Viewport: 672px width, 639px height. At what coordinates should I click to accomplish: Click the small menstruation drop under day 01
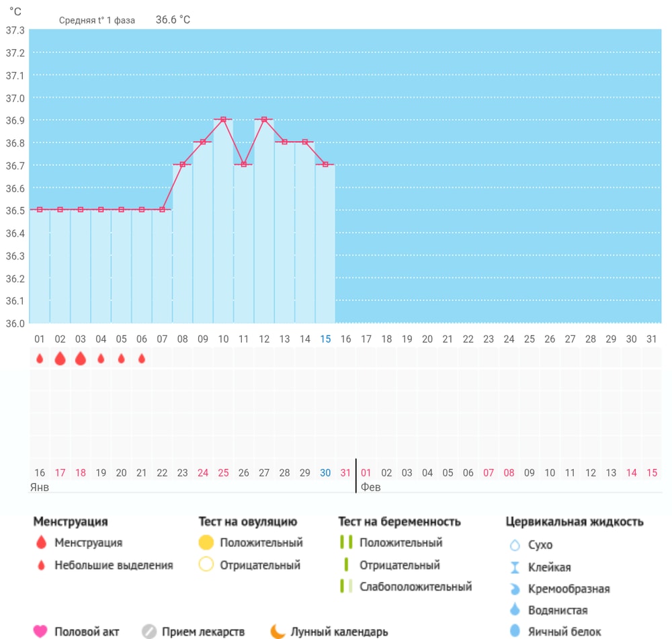(x=40, y=358)
